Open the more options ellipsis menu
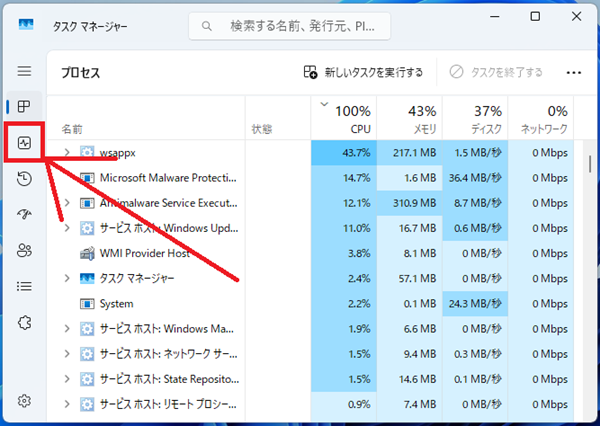Viewport: 600px width, 426px height. point(574,73)
